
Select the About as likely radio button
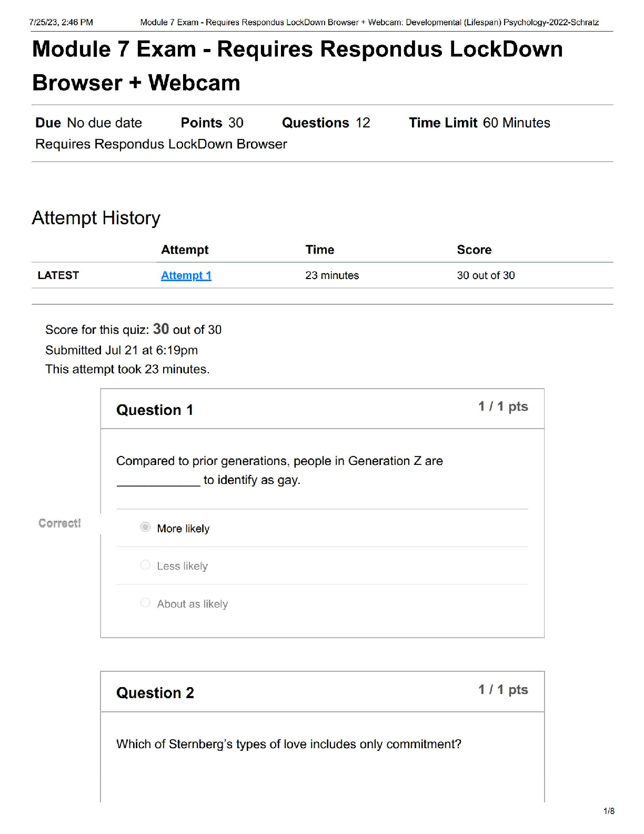coord(145,602)
